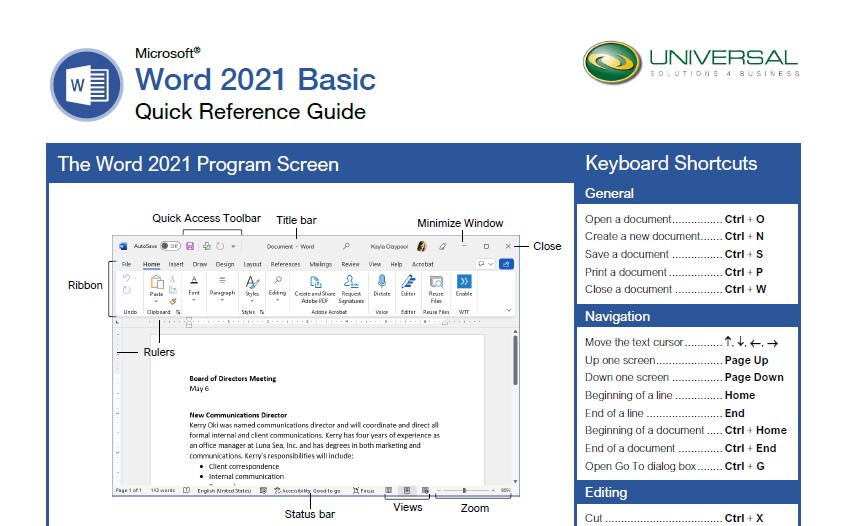The width and height of the screenshot is (847, 526).
Task: Click the vertical scrollbar thumb of the document
Action: tap(515, 360)
